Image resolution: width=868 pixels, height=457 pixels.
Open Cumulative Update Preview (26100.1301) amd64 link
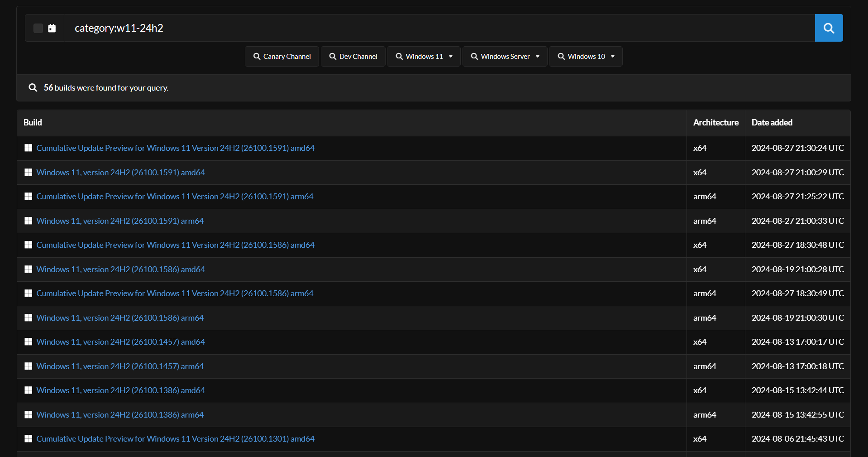176,439
